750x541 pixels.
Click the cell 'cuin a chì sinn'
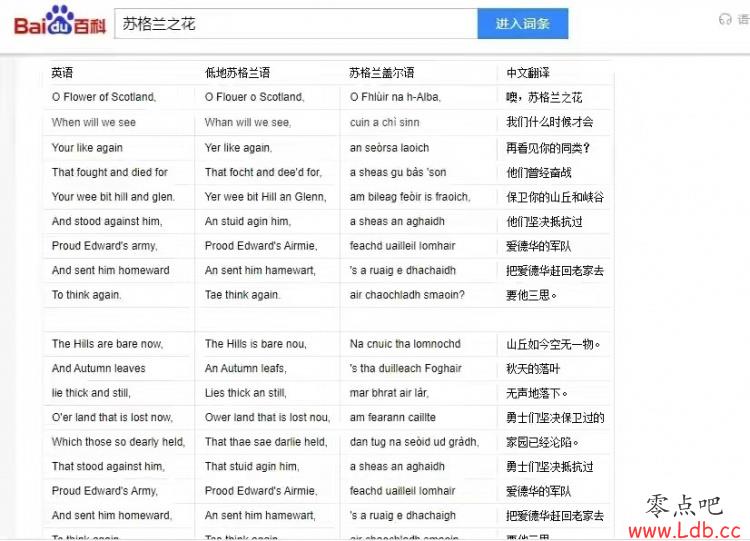tap(385, 122)
